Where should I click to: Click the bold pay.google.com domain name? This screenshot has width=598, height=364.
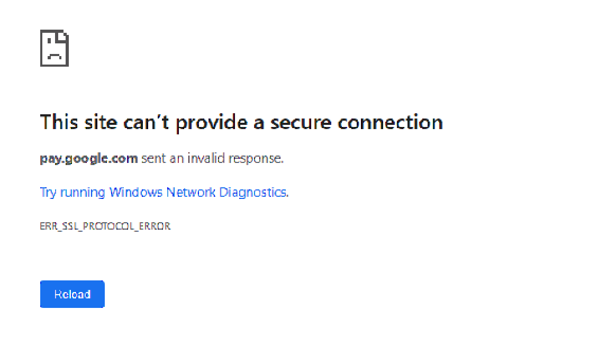click(89, 158)
